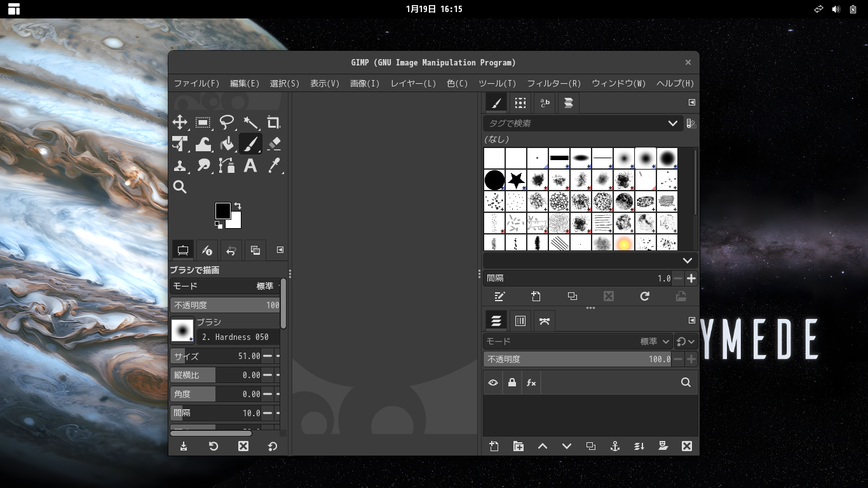The height and width of the screenshot is (488, 868).
Task: Toggle the layer visibility eye icon
Action: pos(493,383)
